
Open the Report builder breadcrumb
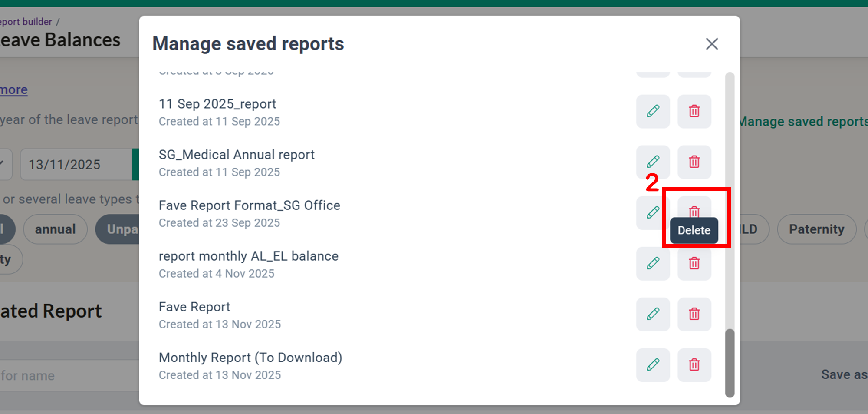[x=26, y=22]
